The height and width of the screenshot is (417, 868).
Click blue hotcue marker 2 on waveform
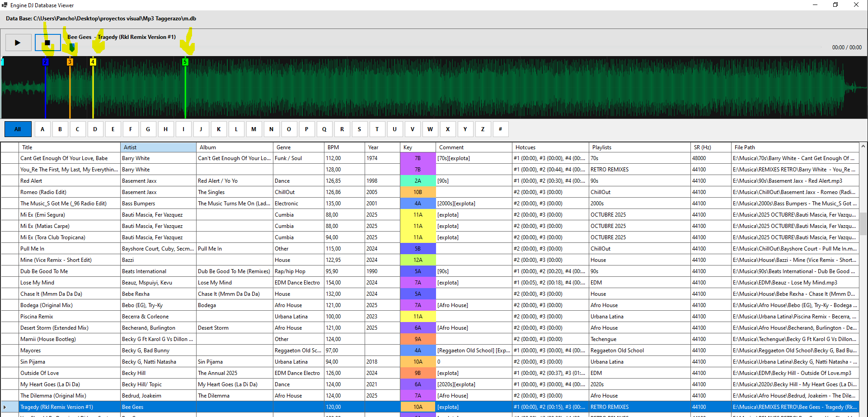click(45, 62)
